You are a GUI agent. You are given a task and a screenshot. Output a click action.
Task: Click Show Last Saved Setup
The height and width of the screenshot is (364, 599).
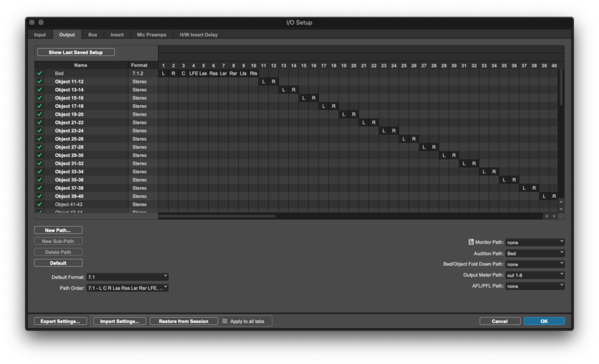click(75, 52)
